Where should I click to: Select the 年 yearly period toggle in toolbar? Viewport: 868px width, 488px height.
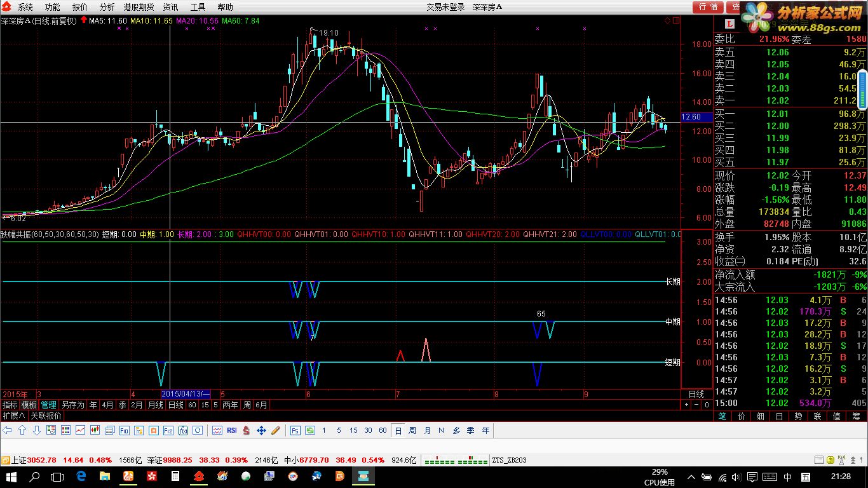(x=485, y=430)
